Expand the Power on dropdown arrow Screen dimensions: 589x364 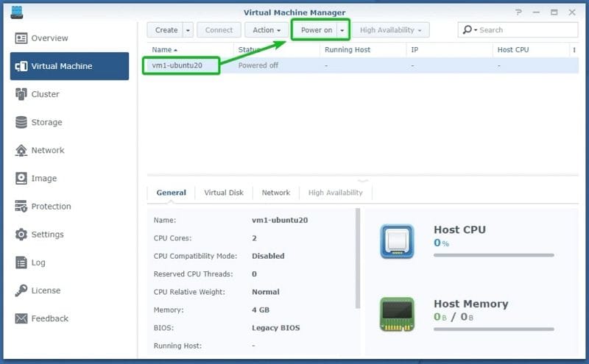click(x=342, y=30)
